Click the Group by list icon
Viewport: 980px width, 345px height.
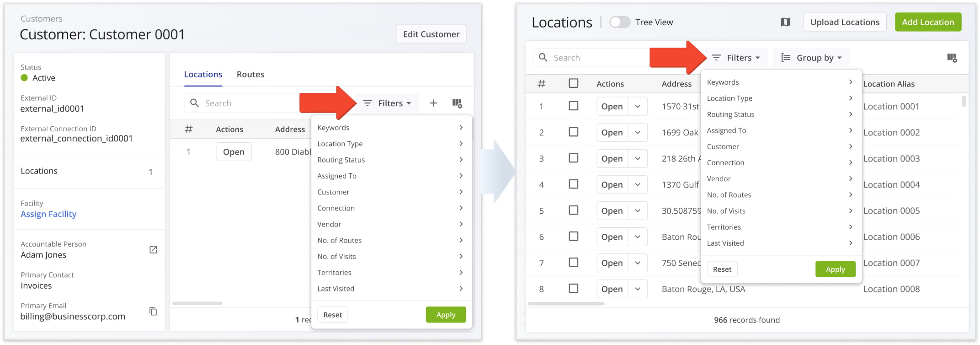[785, 58]
